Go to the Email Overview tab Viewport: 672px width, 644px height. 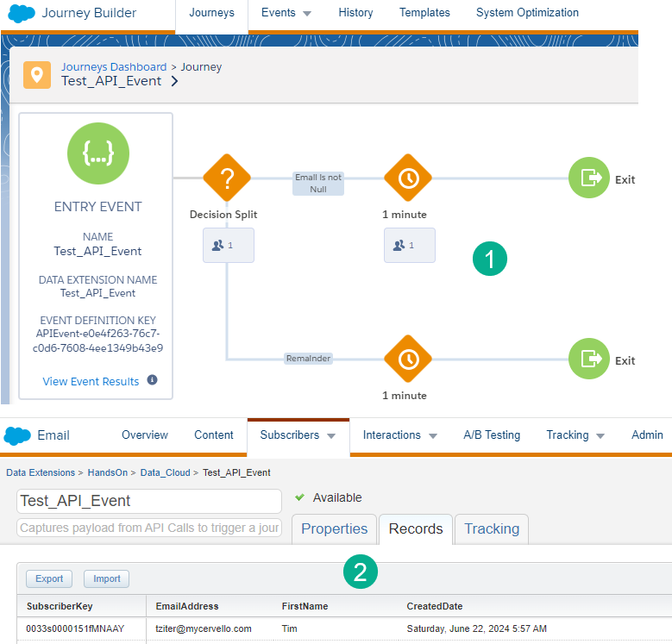[145, 435]
